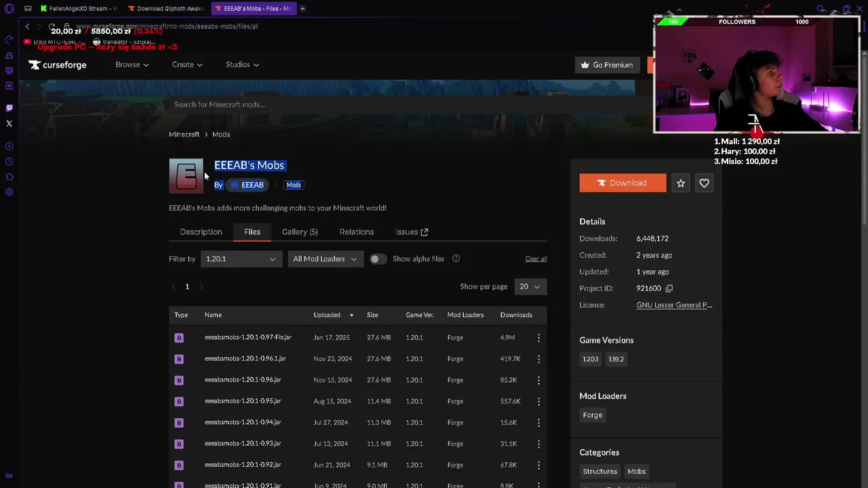The image size is (868, 488).
Task: Open file eeeabsmobs-1.20.1-0.97-Fix.jar
Action: pos(248,338)
